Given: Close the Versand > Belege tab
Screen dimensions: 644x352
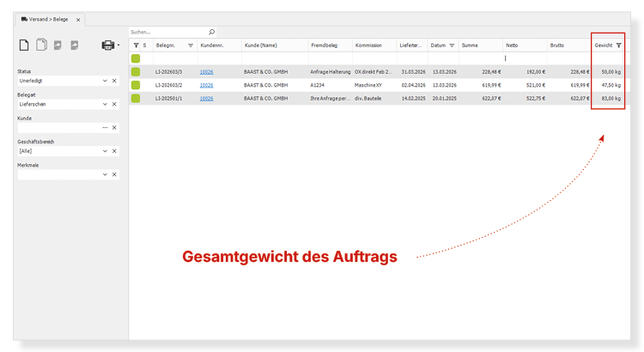Looking at the screenshot, I should tap(77, 19).
